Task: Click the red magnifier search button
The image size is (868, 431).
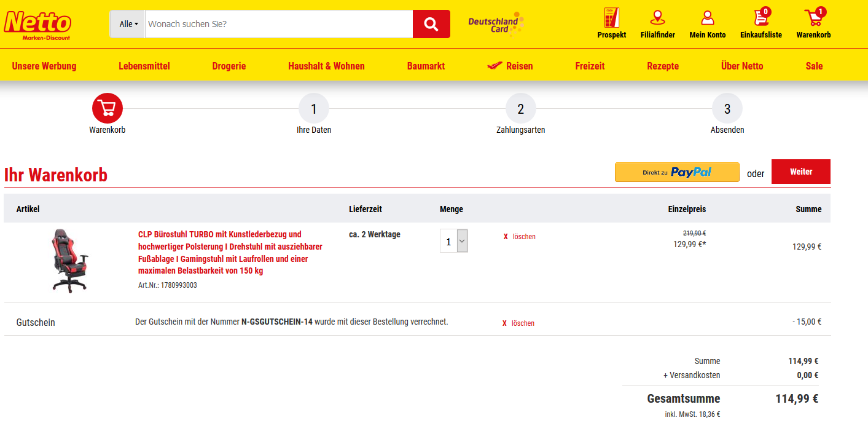Action: pyautogui.click(x=431, y=24)
